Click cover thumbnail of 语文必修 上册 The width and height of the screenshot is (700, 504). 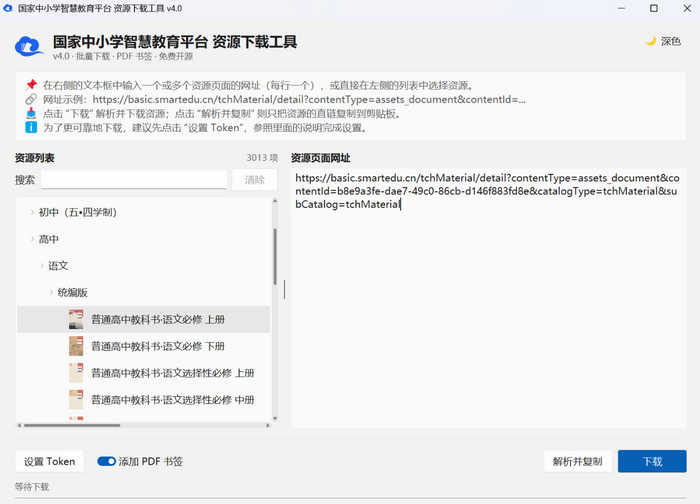click(76, 319)
